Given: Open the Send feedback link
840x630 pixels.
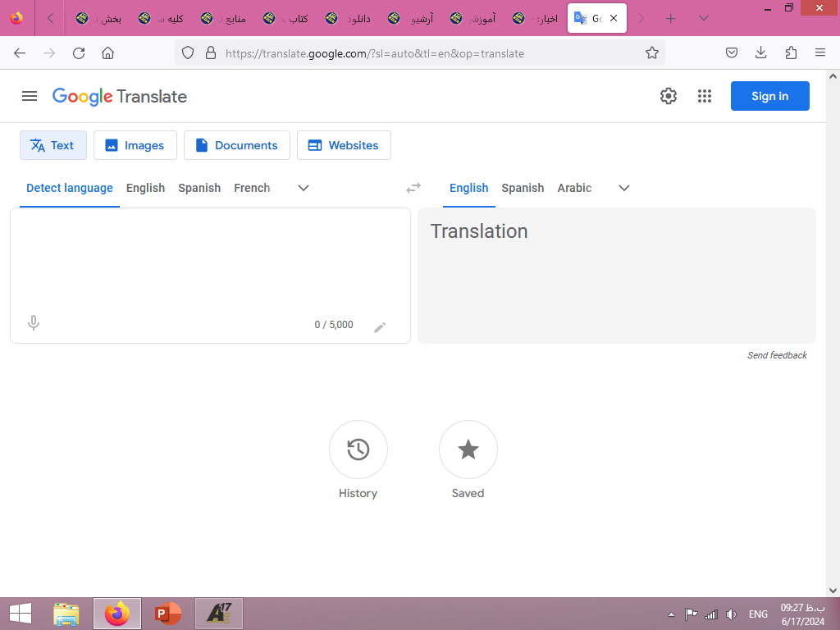Looking at the screenshot, I should 777,355.
